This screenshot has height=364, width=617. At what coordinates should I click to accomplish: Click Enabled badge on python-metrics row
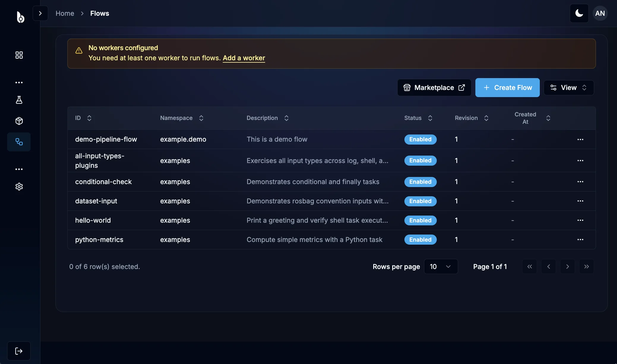(x=420, y=240)
